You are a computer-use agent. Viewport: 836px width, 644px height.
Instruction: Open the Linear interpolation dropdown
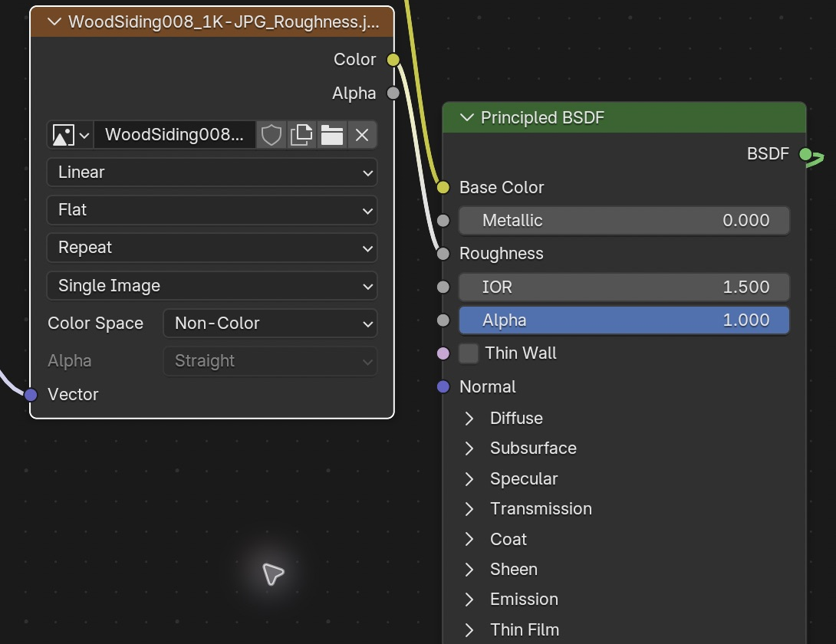(212, 172)
